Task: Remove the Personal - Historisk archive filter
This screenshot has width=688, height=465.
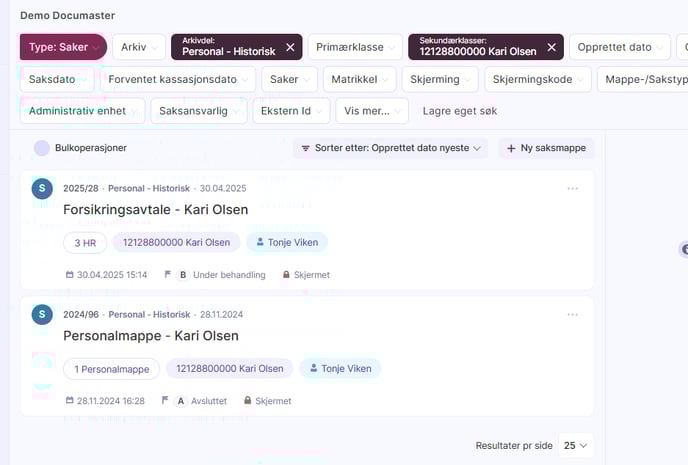Action: point(290,47)
